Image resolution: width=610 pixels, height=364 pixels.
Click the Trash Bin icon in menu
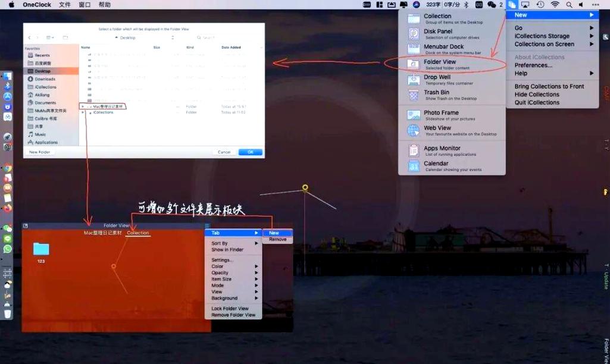(x=414, y=95)
